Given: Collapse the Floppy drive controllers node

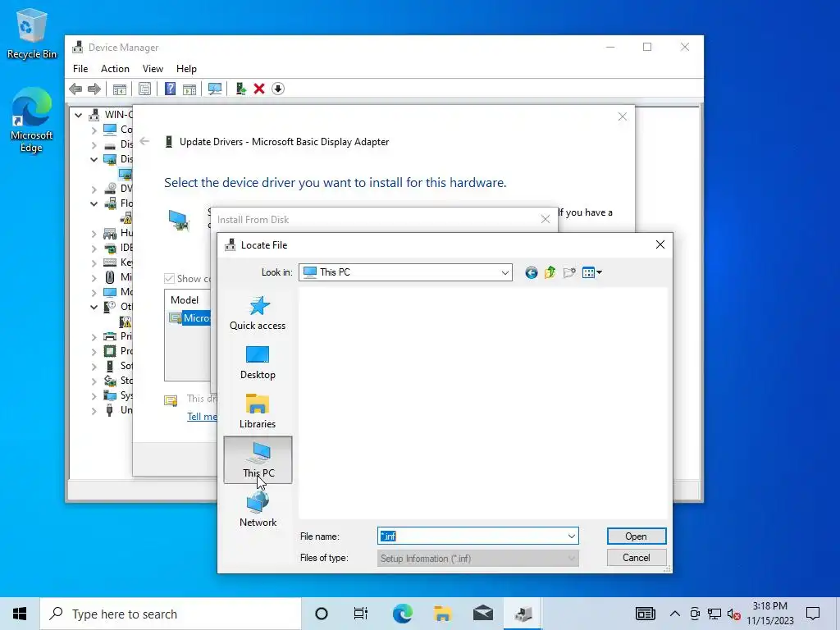Looking at the screenshot, I should tap(94, 203).
